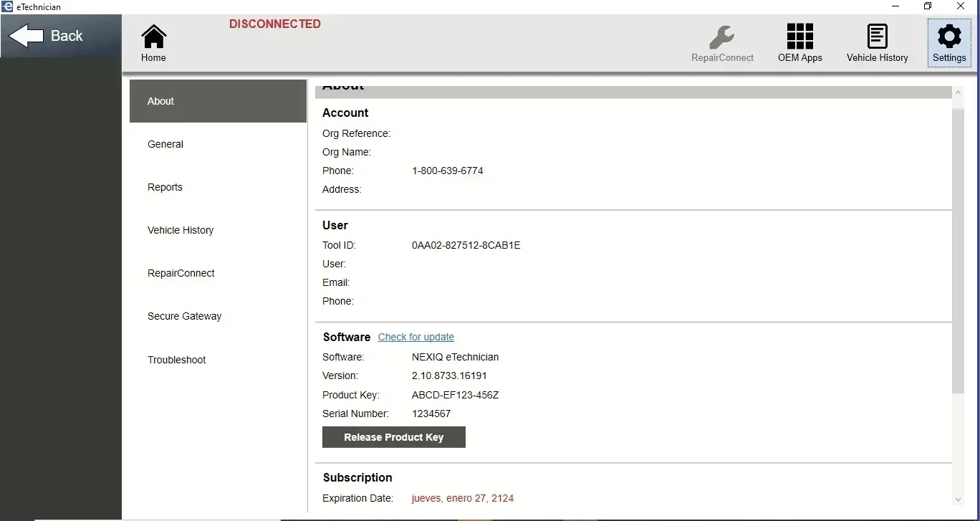Click the Tool ID value 0AA02-827512-8CAB1E
The image size is (980, 521).
[x=466, y=245]
